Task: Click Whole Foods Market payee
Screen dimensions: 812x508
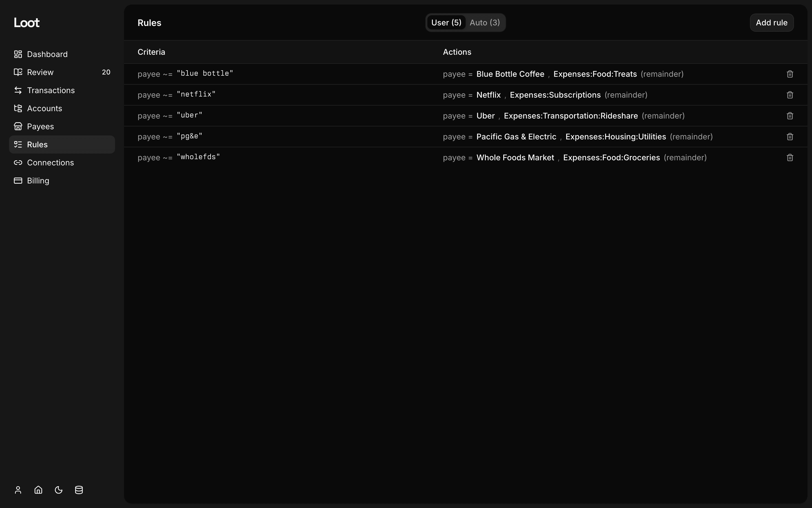Action: pos(515,157)
